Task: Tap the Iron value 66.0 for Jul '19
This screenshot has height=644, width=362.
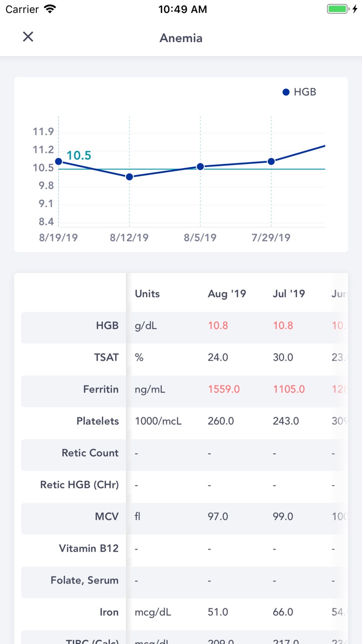Action: point(283,612)
